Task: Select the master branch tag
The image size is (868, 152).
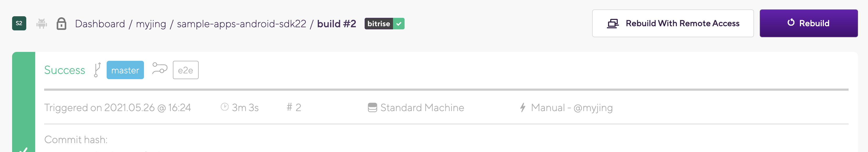Action: 125,70
